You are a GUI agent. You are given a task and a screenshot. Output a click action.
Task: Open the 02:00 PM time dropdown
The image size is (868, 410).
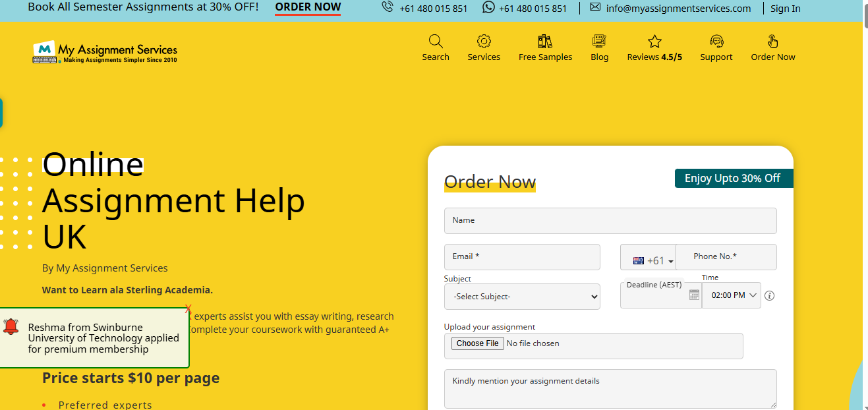pyautogui.click(x=732, y=295)
